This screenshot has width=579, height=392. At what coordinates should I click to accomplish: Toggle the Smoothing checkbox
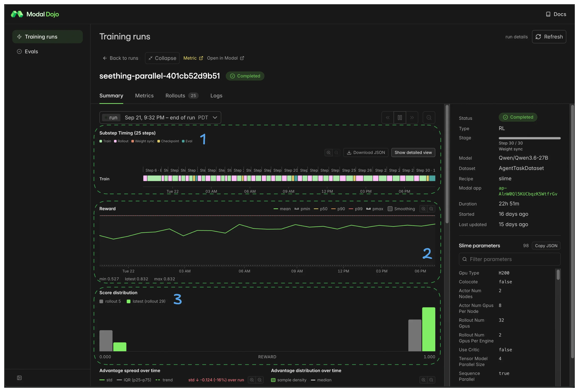tap(390, 209)
